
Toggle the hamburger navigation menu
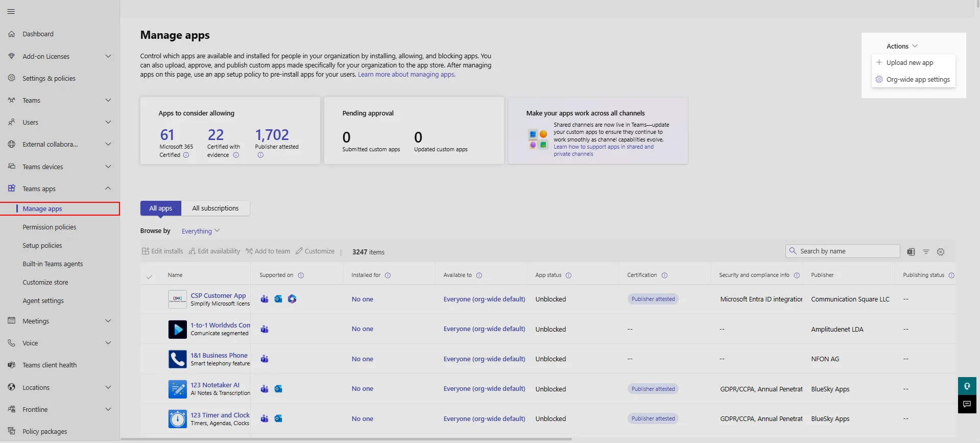(x=11, y=11)
